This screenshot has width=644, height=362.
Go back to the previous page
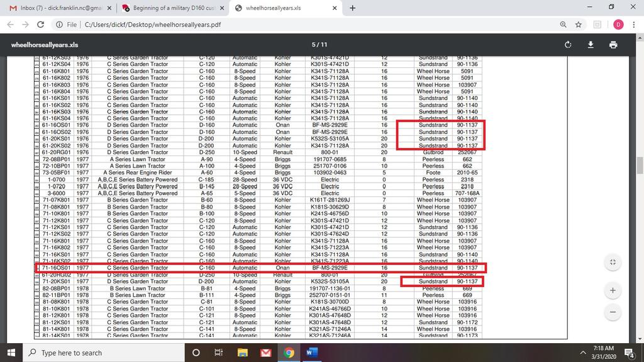click(11, 25)
